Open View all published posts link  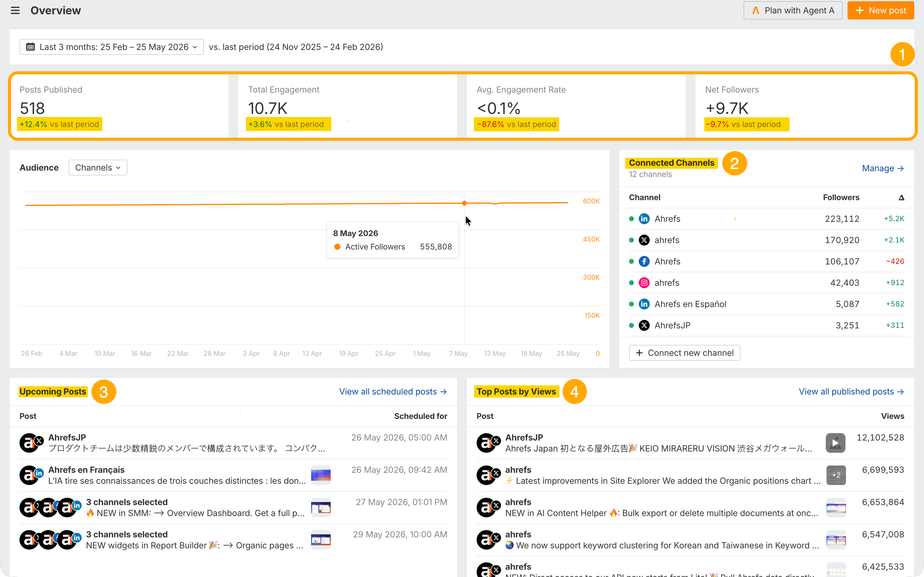pos(851,391)
